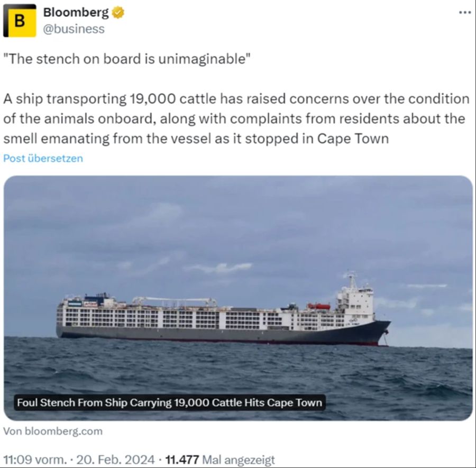Click the Foul Stench From Ship headline caption
Screen dimensions: 476x468
click(x=169, y=402)
